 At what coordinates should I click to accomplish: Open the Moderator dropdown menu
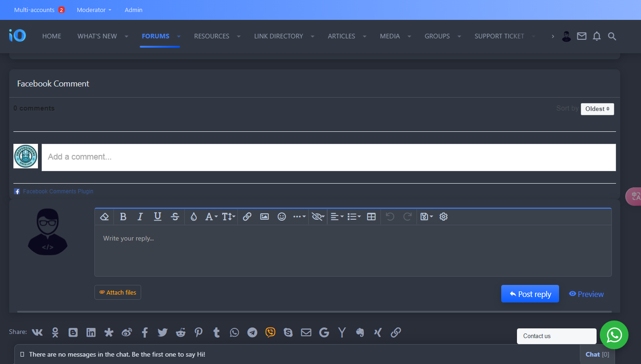(x=94, y=10)
